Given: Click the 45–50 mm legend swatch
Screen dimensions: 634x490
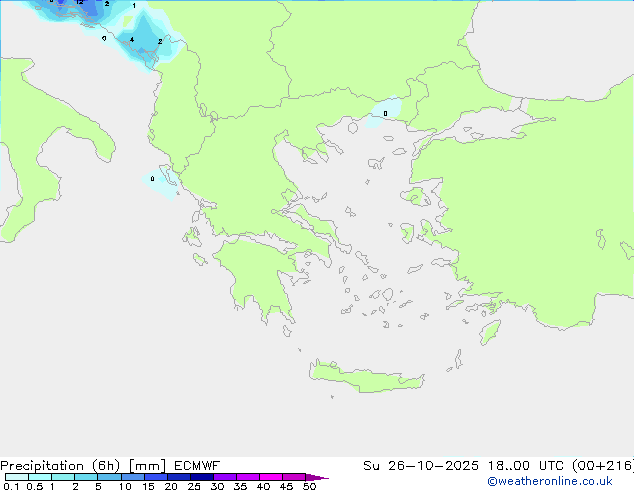Looking at the screenshot, I should [294, 477].
